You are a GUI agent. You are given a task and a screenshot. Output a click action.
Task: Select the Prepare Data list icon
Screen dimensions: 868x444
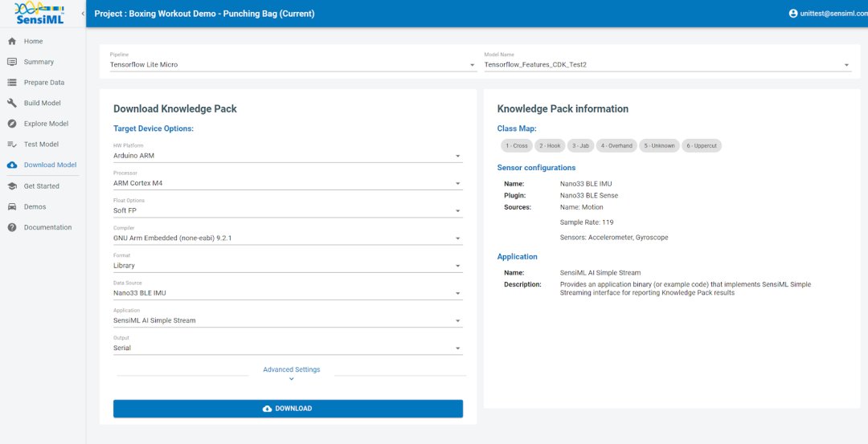coord(12,83)
